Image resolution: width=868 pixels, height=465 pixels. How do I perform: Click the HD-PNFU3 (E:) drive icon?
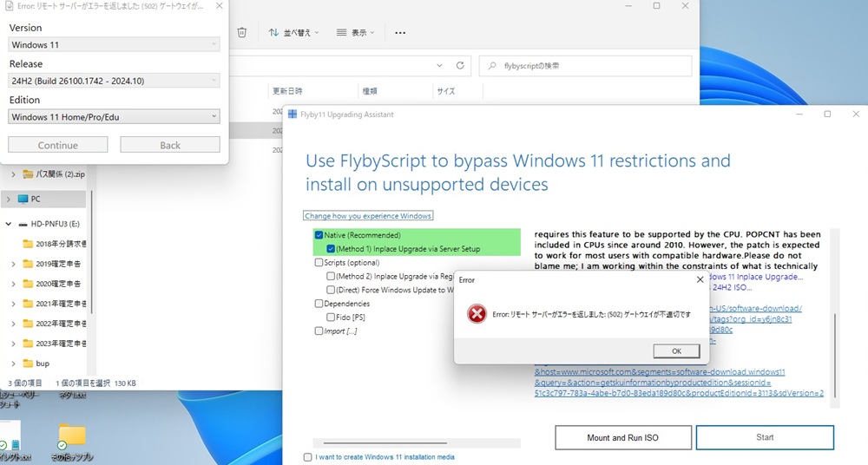pyautogui.click(x=23, y=224)
